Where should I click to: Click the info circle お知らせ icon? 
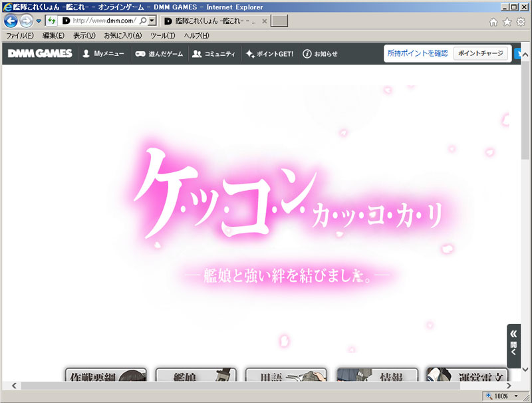[x=307, y=54]
